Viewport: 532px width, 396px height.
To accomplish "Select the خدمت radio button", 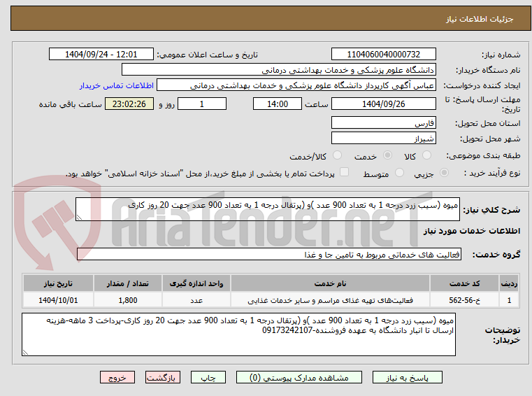I will coord(387,155).
